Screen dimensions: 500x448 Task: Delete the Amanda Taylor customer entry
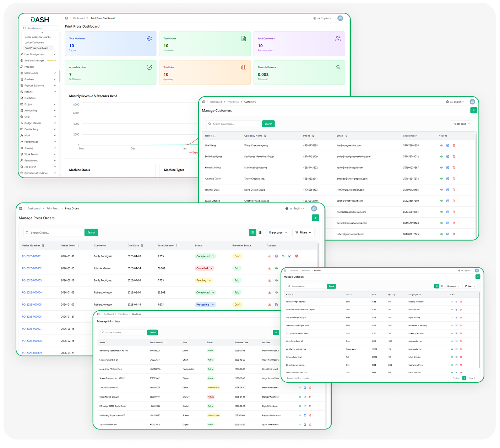point(454,179)
